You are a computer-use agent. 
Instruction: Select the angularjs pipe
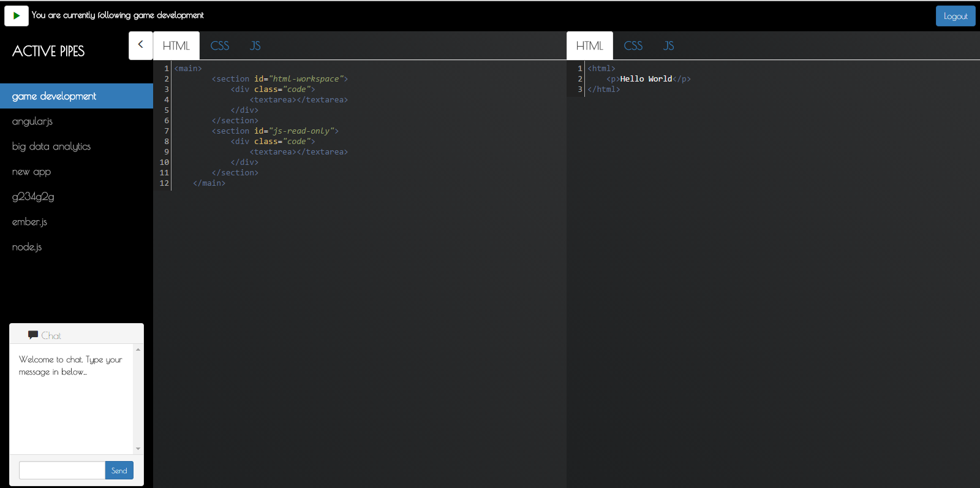pyautogui.click(x=77, y=121)
